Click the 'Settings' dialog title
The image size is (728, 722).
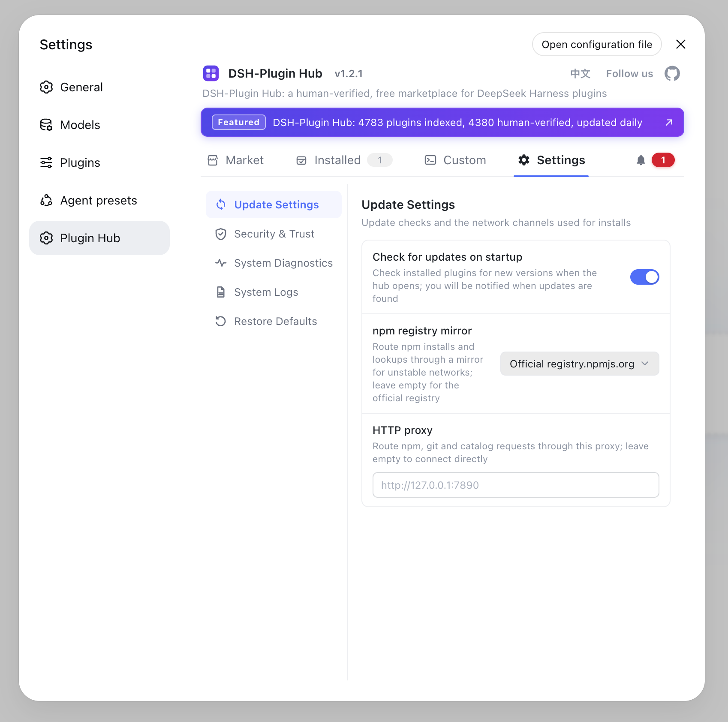pyautogui.click(x=66, y=45)
